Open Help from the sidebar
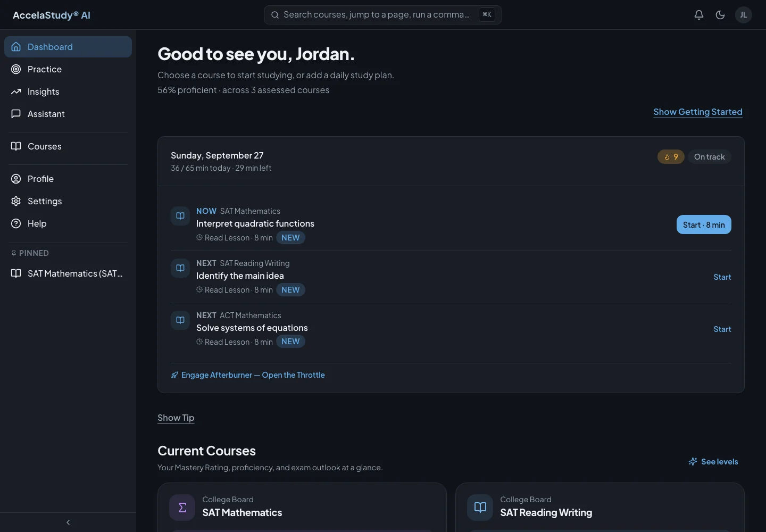The image size is (766, 532). tap(68, 223)
